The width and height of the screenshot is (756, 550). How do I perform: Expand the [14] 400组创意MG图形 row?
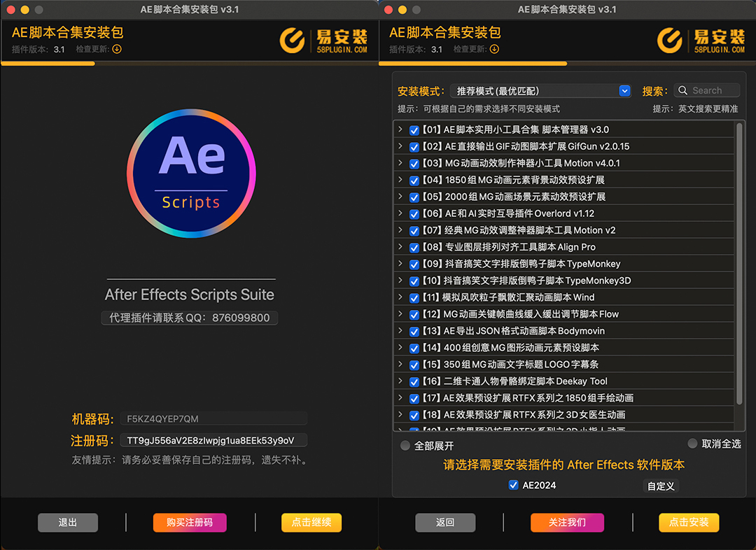click(400, 347)
